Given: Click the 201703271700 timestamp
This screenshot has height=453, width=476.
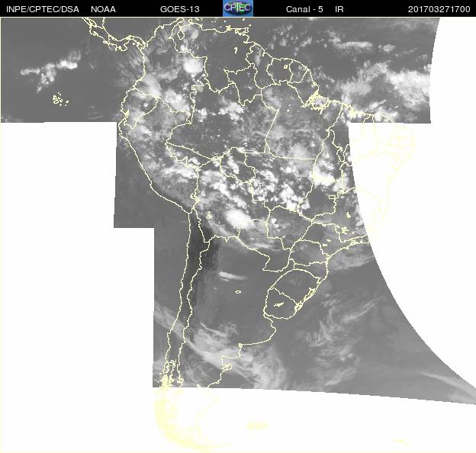Looking at the screenshot, I should click(439, 9).
